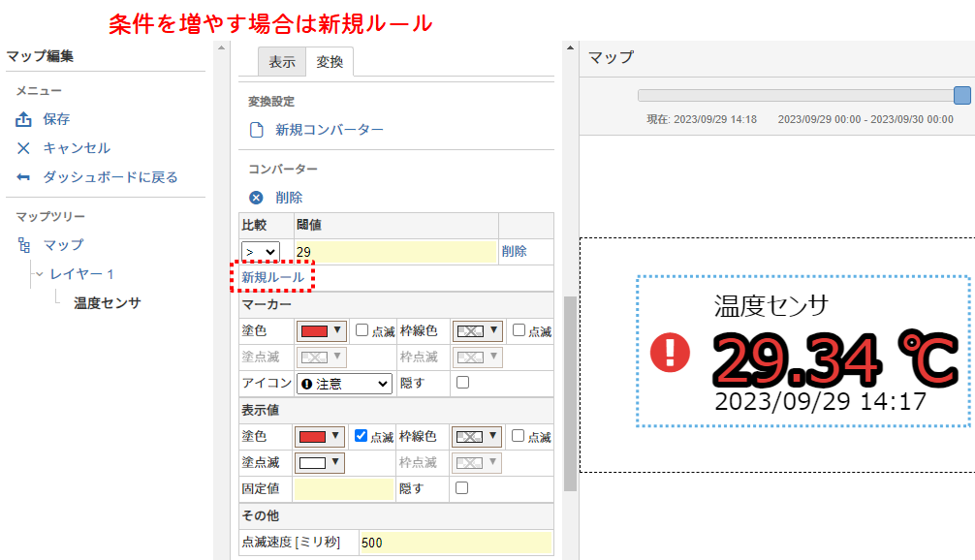Viewport: 975px width, 560px height.
Task: Click the new converter document icon
Action: tap(256, 130)
